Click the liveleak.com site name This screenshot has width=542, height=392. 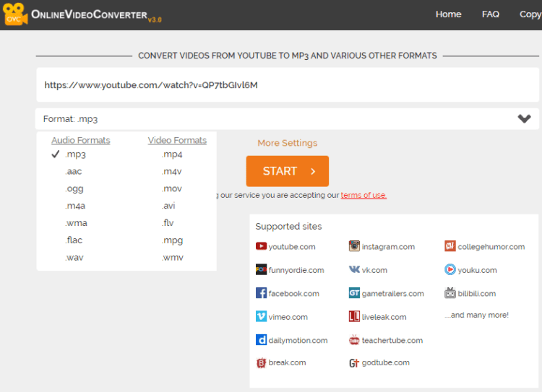384,317
